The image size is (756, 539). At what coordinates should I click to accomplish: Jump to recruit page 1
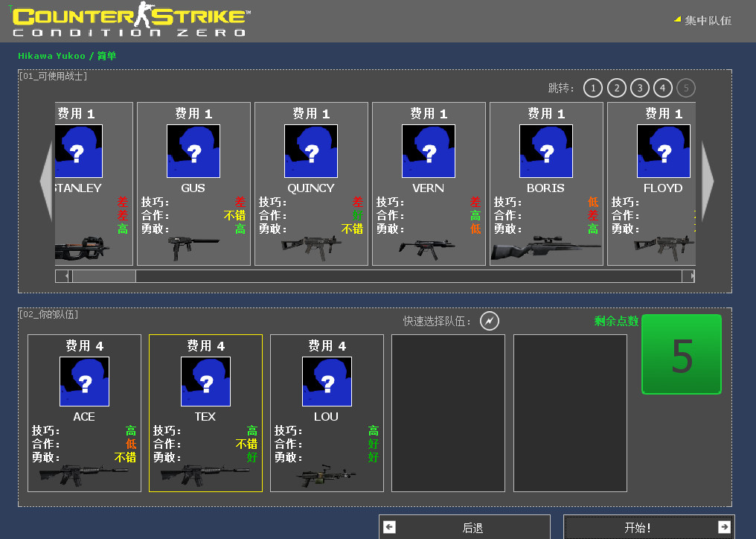coord(592,87)
